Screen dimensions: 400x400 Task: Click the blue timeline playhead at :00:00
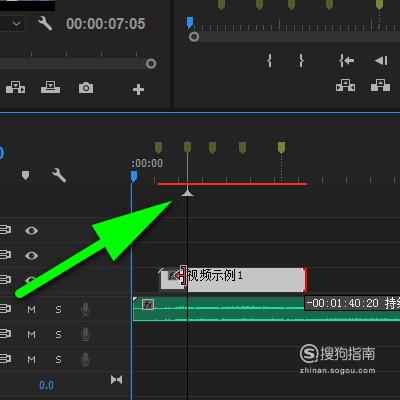[134, 177]
